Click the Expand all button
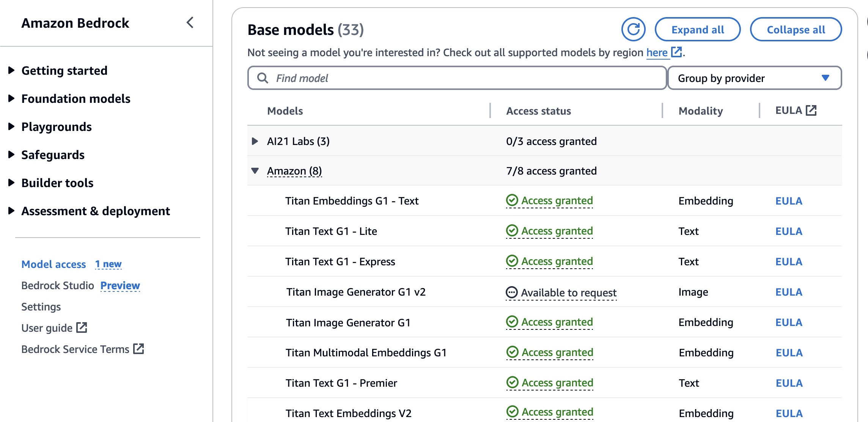868x422 pixels. (x=697, y=30)
